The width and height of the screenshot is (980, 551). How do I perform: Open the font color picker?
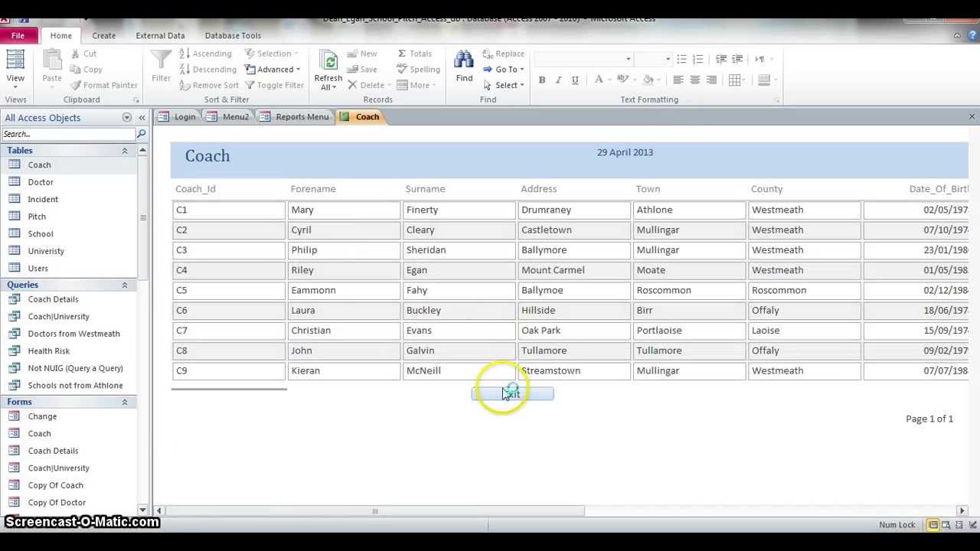pyautogui.click(x=603, y=80)
